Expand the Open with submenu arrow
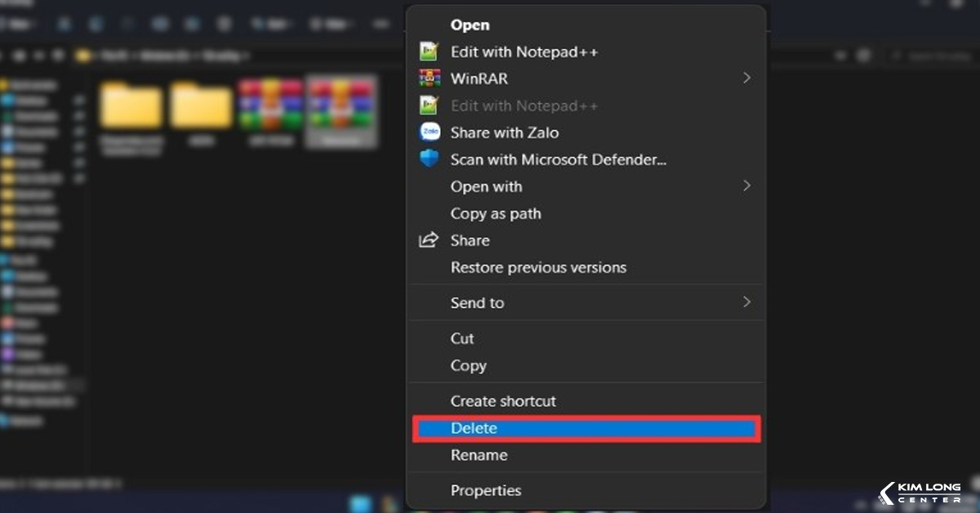Viewport: 980px width, 513px height. [746, 186]
